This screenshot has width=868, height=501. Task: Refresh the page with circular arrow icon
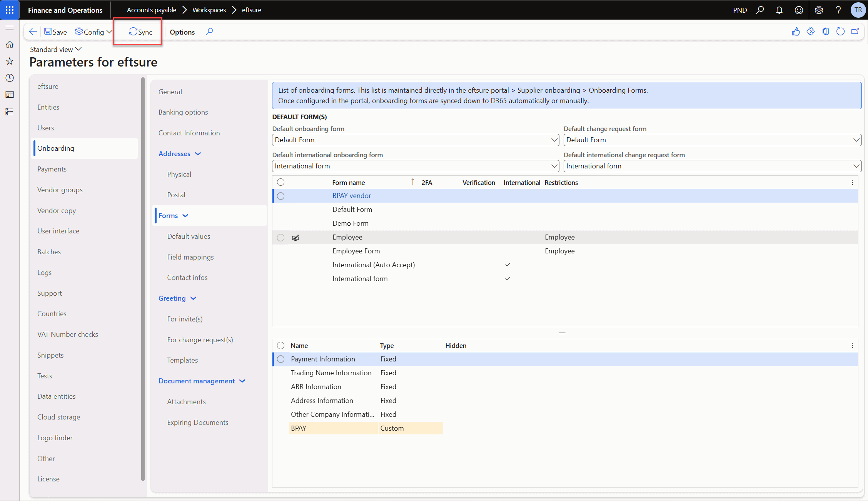click(x=841, y=32)
